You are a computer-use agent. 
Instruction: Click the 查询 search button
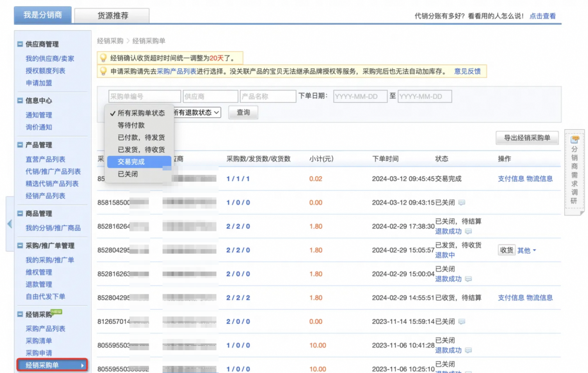[243, 112]
